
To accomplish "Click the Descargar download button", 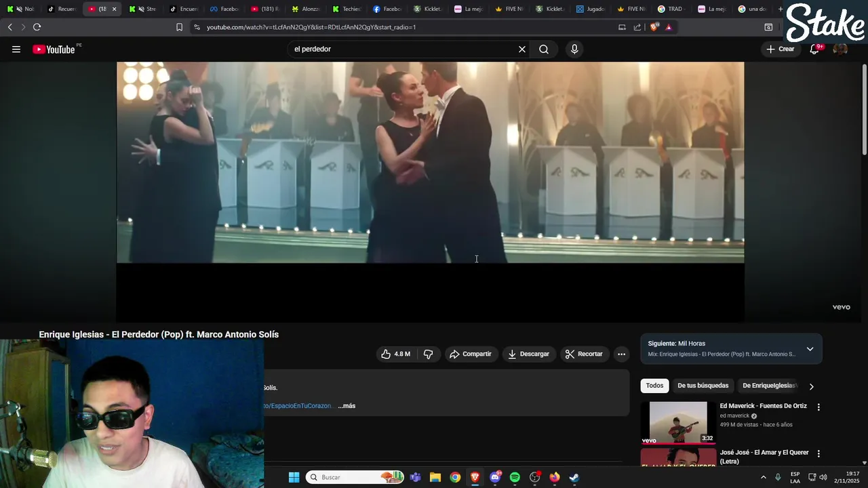I will coord(529,354).
